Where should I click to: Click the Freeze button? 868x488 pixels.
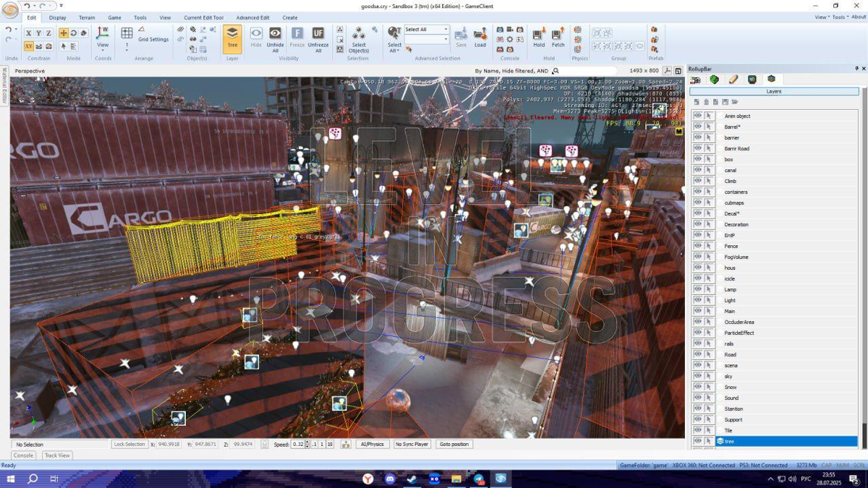(297, 38)
